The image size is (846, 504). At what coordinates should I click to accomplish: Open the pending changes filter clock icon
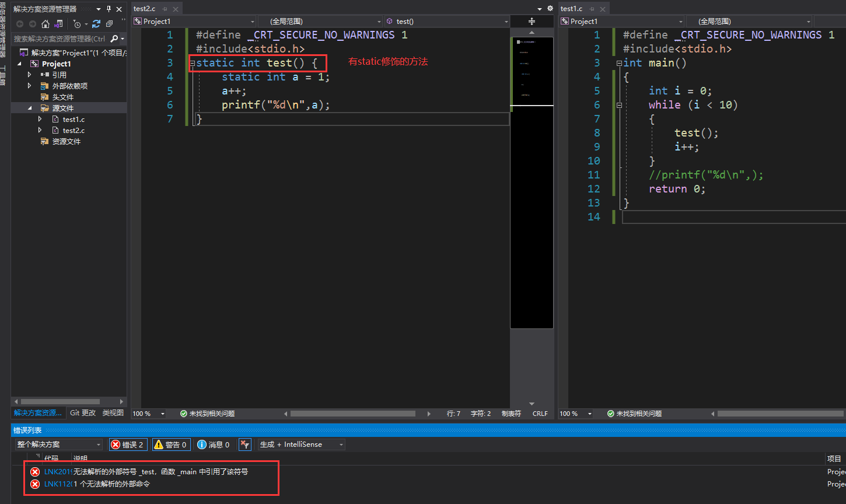77,24
